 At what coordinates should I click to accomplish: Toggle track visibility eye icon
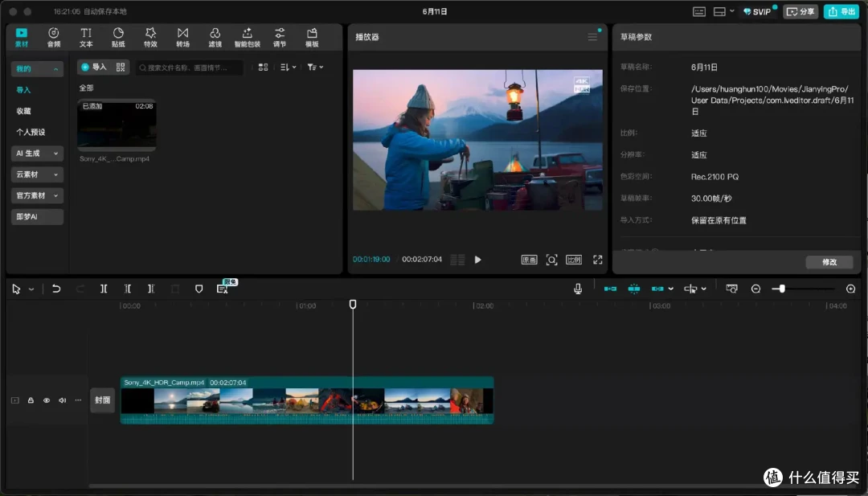point(47,400)
